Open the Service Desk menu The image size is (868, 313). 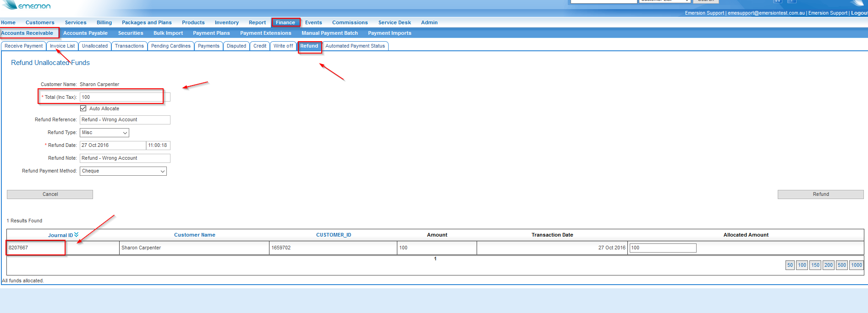click(x=395, y=22)
